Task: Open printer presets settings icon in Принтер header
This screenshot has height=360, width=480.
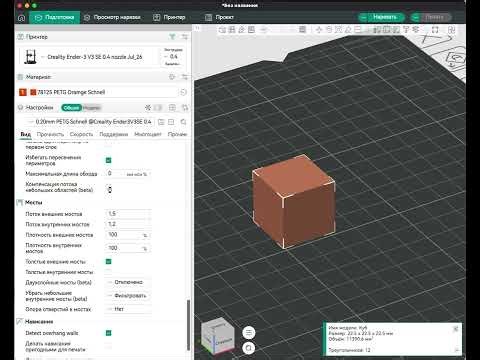Action: [185, 37]
